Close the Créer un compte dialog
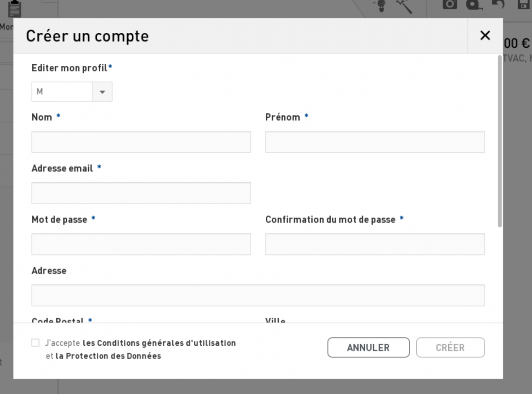 click(x=485, y=36)
